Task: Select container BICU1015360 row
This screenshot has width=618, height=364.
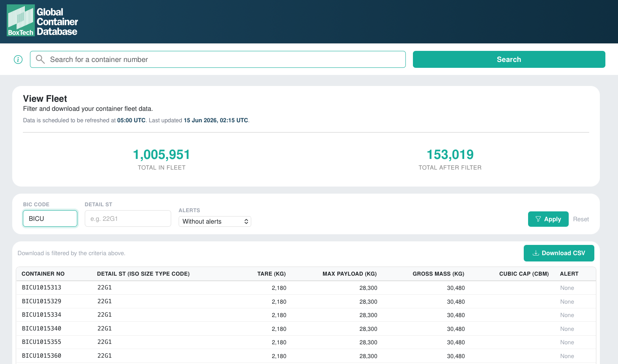Action: click(306, 356)
